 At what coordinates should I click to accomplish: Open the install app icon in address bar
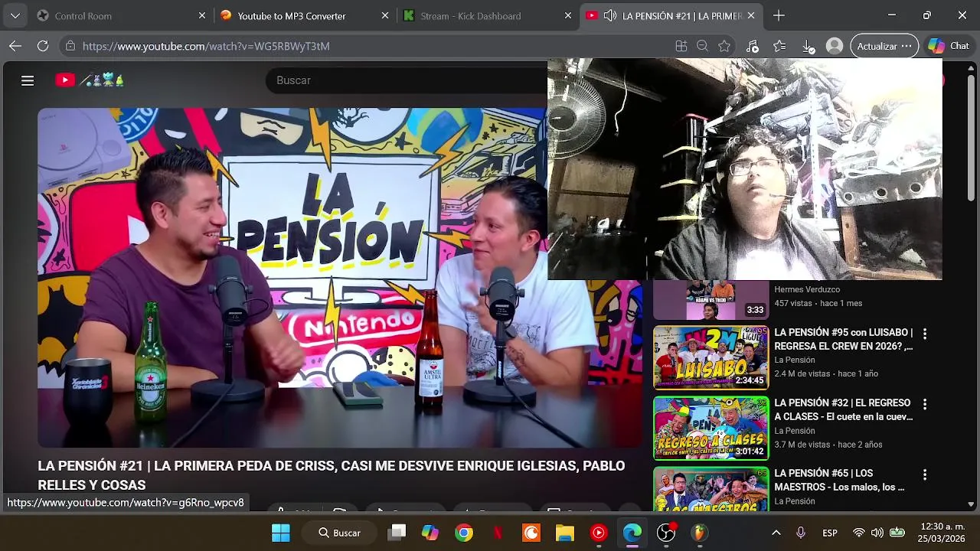pyautogui.click(x=681, y=46)
